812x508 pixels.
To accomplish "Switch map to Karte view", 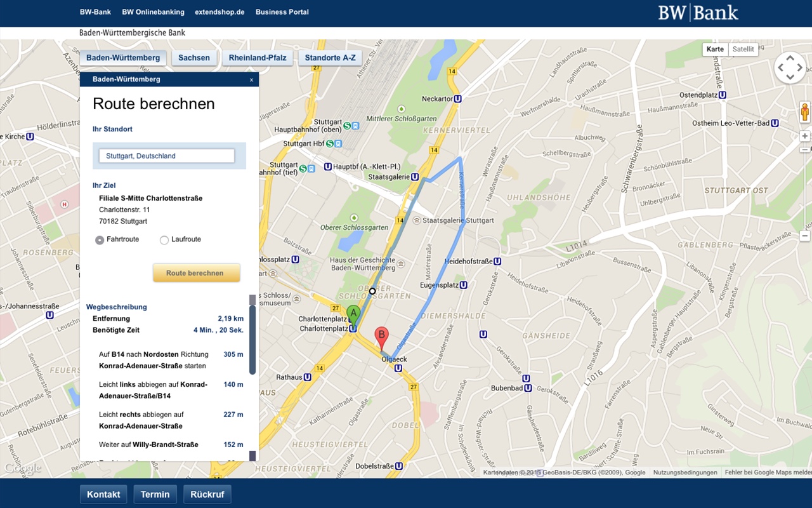I will click(x=715, y=49).
